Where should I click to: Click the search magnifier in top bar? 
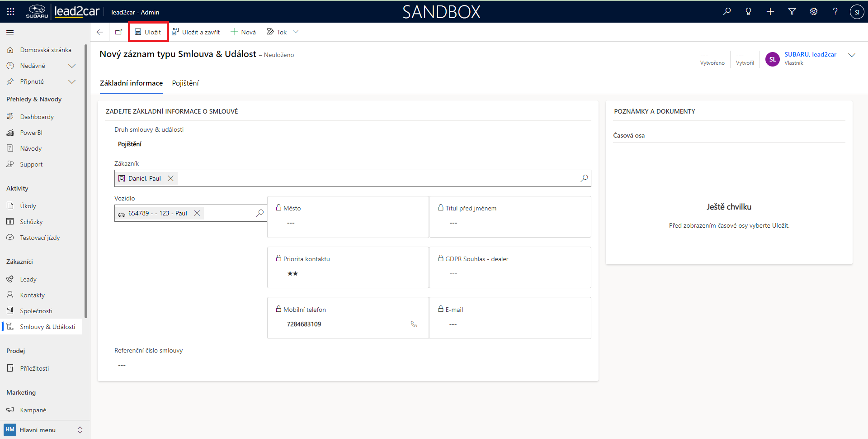[x=727, y=12]
